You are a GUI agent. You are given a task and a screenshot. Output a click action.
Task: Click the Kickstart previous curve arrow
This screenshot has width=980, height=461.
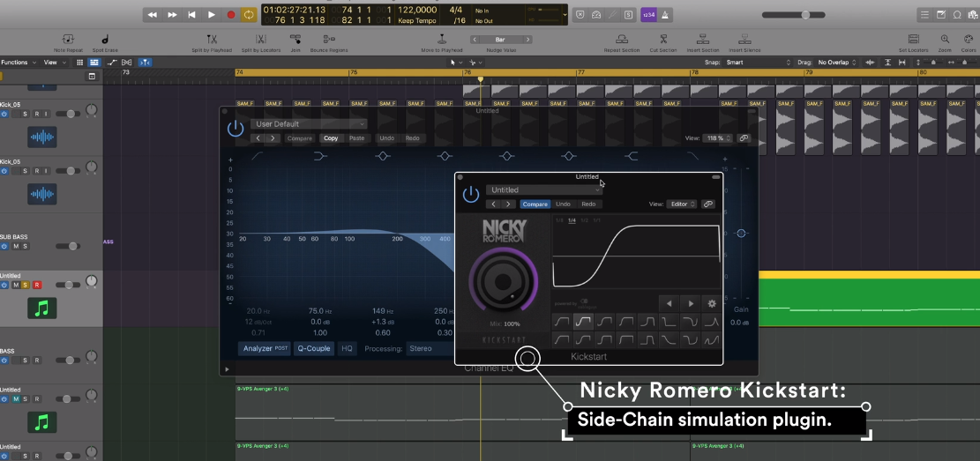click(670, 303)
